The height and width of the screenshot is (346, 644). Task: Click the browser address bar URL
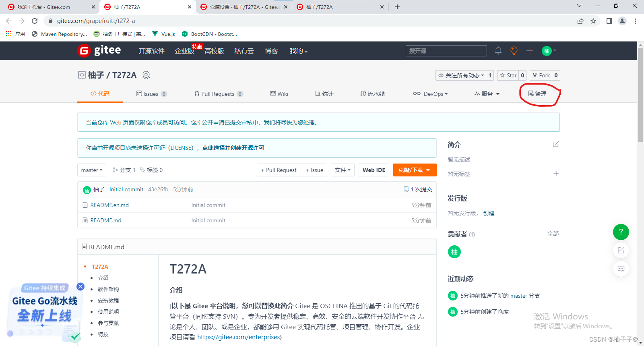pyautogui.click(x=96, y=21)
